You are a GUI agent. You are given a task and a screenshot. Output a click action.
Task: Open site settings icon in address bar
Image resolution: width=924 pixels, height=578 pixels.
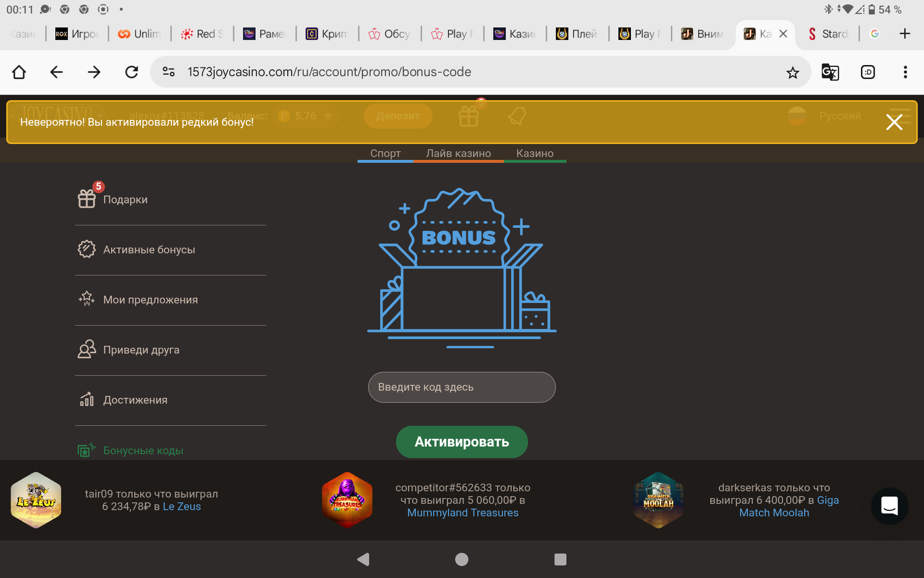tap(168, 72)
